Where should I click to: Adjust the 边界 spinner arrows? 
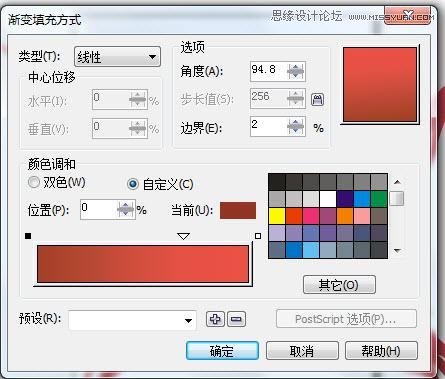pyautogui.click(x=296, y=126)
